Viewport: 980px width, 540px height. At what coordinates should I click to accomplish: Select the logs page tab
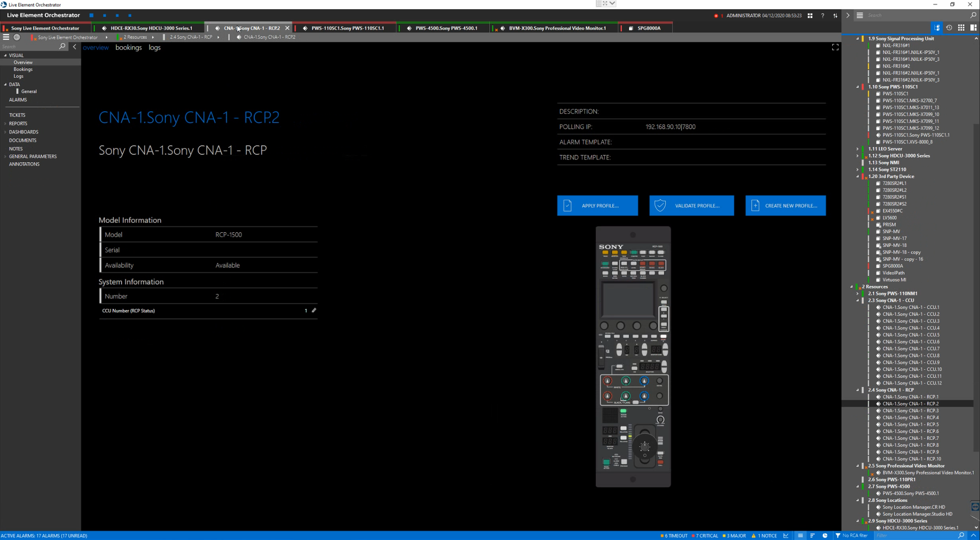155,47
